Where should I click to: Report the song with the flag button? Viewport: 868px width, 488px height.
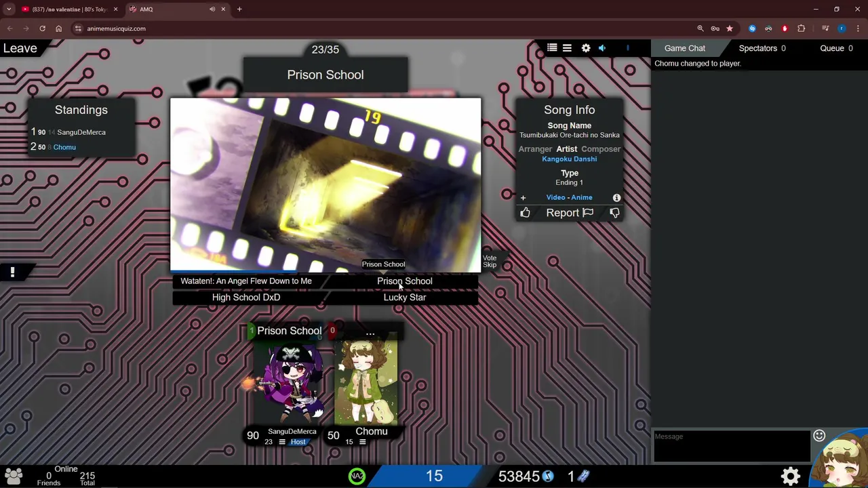pyautogui.click(x=570, y=213)
